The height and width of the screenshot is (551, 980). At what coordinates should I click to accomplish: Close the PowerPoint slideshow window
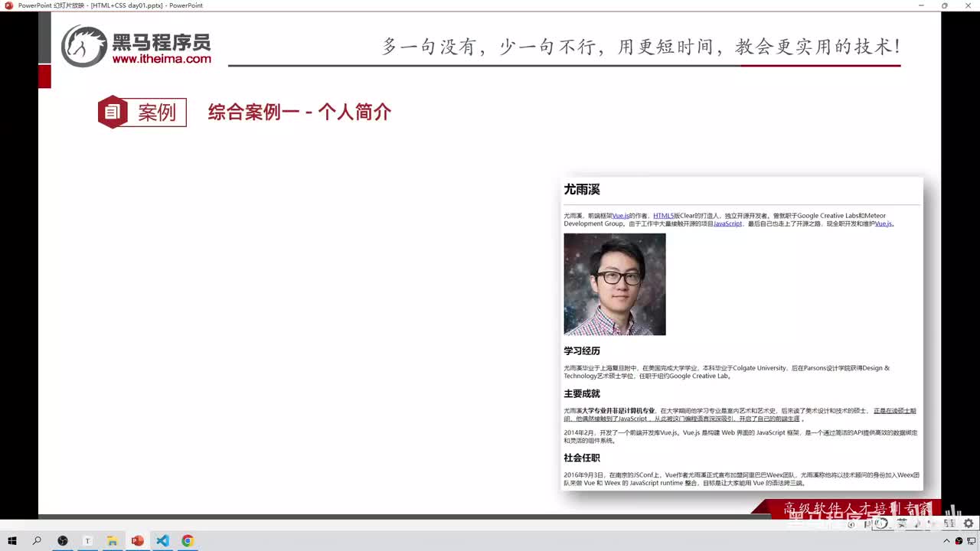point(967,5)
